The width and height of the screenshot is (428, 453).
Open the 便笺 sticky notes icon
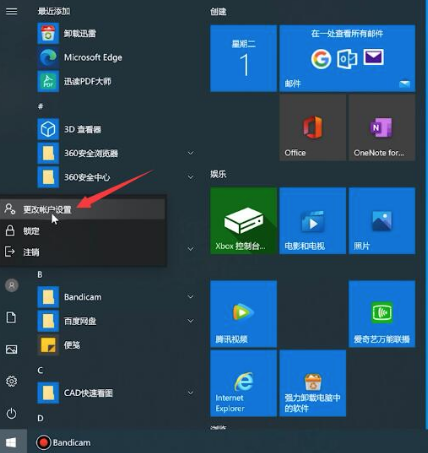pyautogui.click(x=48, y=345)
